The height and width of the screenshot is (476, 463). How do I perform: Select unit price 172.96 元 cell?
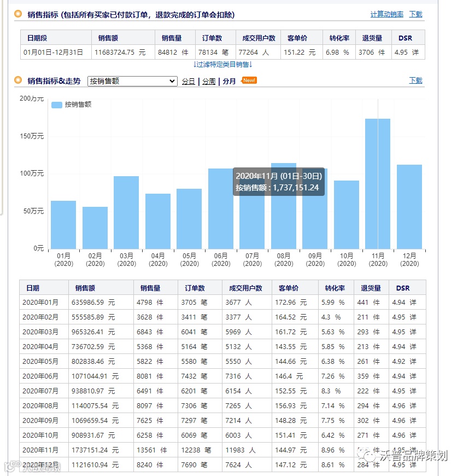(295, 303)
